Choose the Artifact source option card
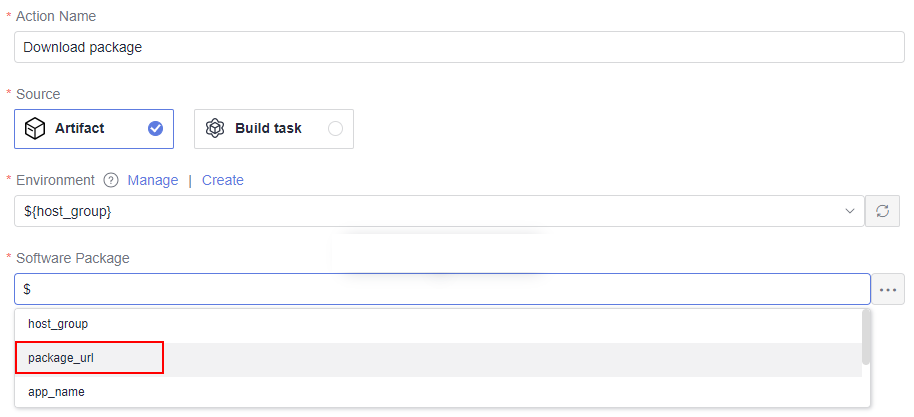 click(94, 129)
